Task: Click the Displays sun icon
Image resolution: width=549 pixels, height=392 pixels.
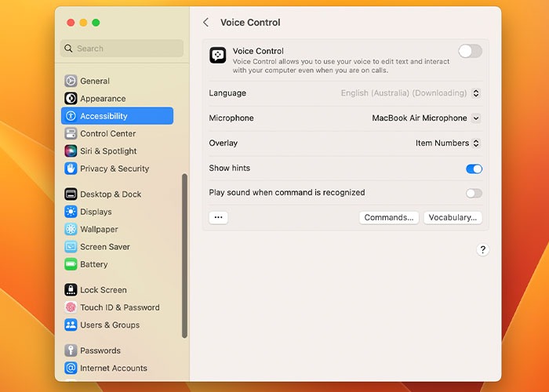Action: coord(71,212)
